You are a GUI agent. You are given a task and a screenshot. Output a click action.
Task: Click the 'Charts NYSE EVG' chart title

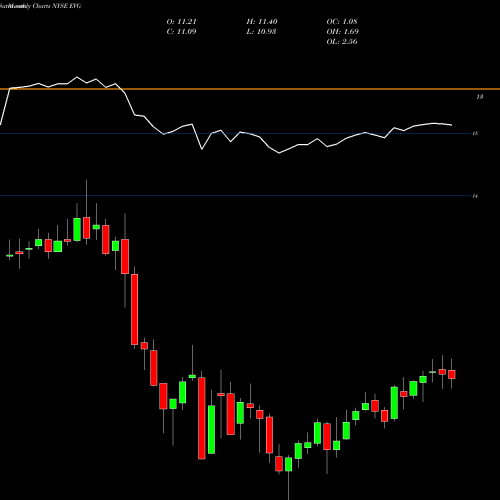coord(57,6)
